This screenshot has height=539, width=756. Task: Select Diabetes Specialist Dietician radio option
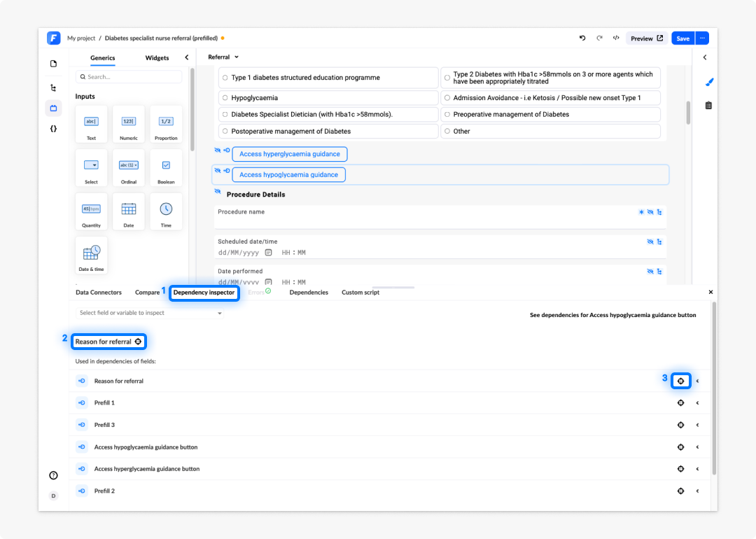225,115
